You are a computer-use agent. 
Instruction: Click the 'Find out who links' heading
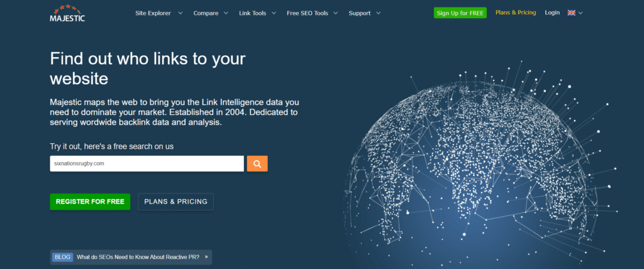tap(148, 68)
